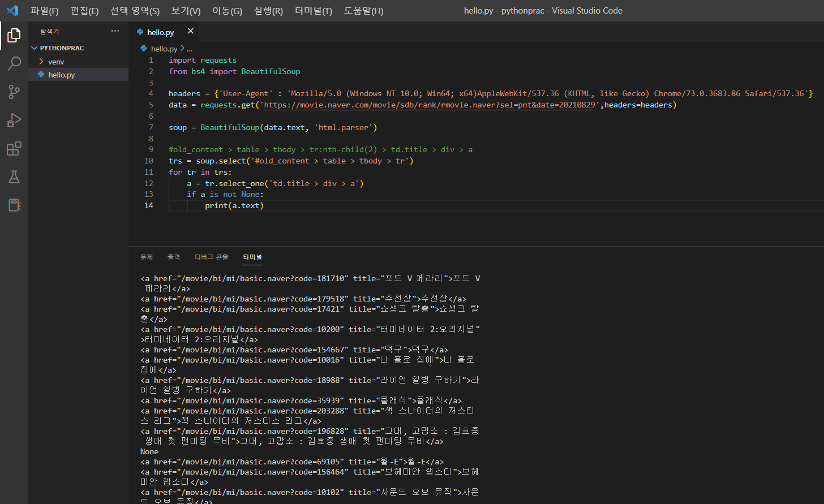Open the 파일(F) menu
Viewport: 824px width, 504px height.
(x=45, y=11)
